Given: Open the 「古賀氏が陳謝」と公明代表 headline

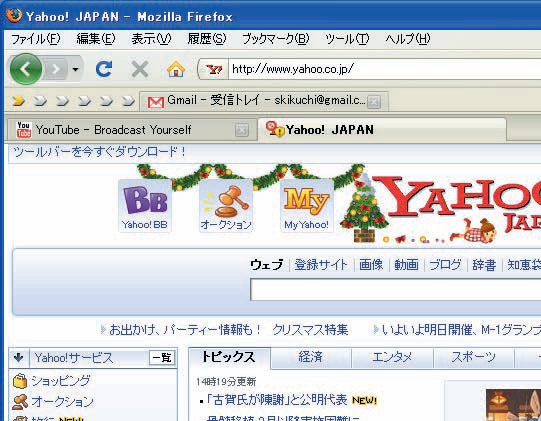Looking at the screenshot, I should coord(277,400).
